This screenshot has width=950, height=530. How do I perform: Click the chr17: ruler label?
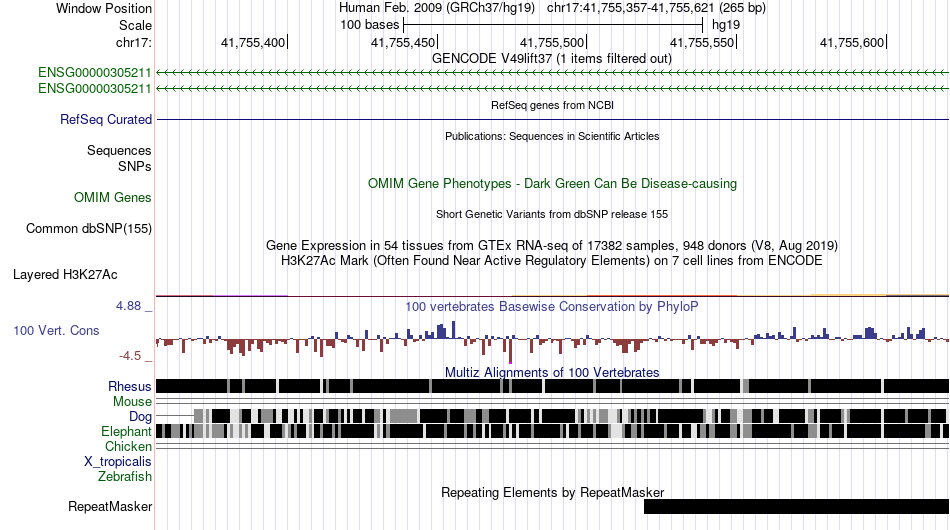click(133, 42)
